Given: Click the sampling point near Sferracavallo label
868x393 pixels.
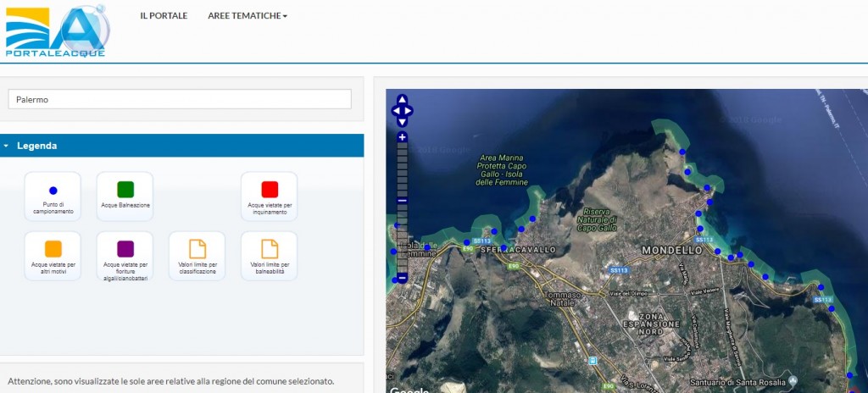Looking at the screenshot, I should tap(504, 248).
